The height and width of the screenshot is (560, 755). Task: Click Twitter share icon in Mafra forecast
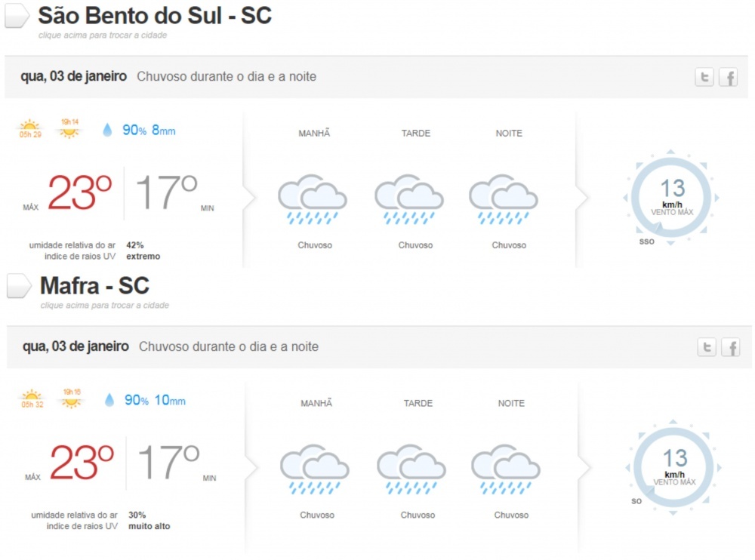[x=707, y=347]
